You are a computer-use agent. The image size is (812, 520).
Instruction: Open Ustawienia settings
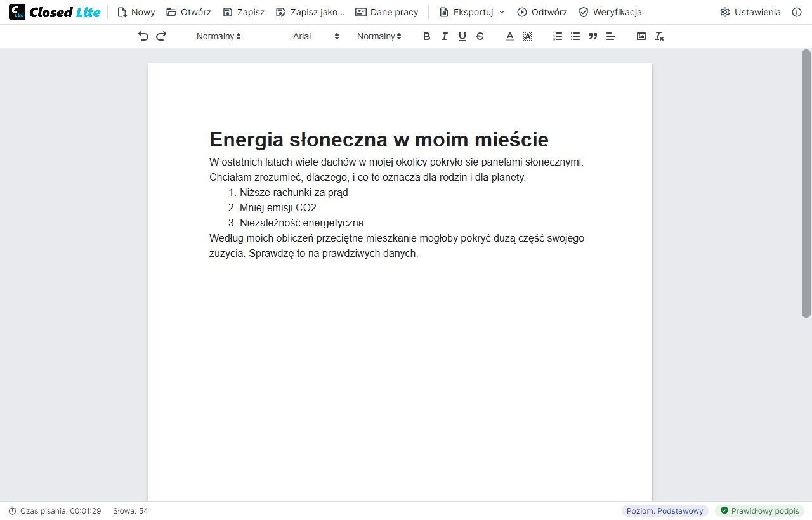coord(750,12)
